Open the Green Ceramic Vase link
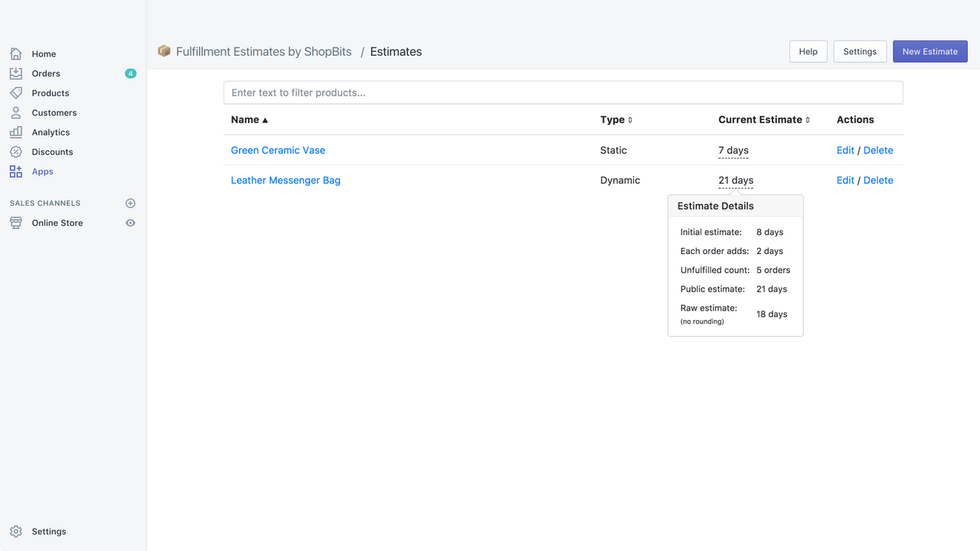This screenshot has height=551, width=980. [x=278, y=150]
